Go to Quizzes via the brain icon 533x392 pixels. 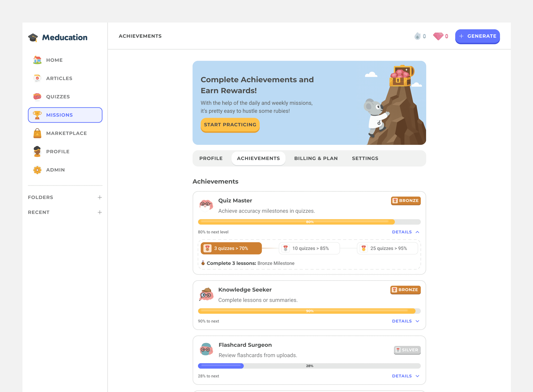[37, 97]
